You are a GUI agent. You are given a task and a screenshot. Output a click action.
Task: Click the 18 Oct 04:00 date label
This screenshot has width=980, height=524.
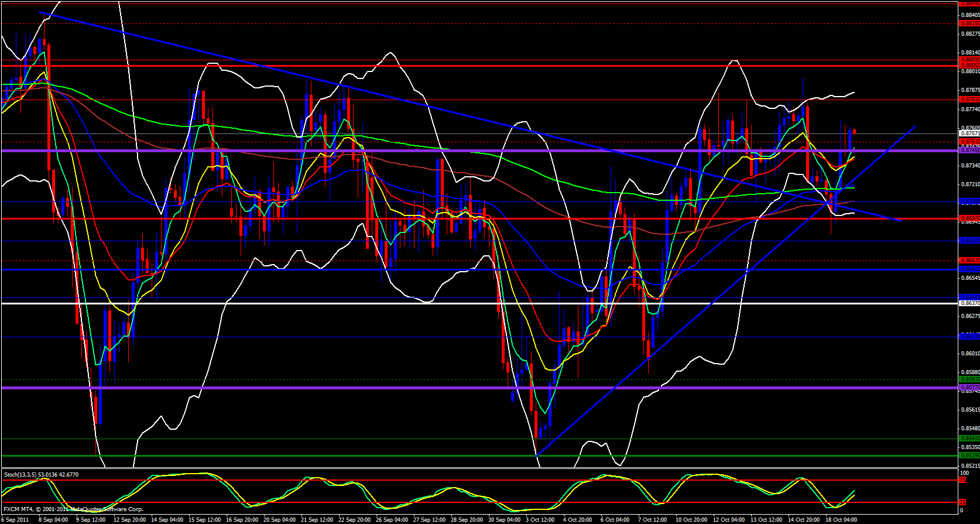tap(841, 520)
